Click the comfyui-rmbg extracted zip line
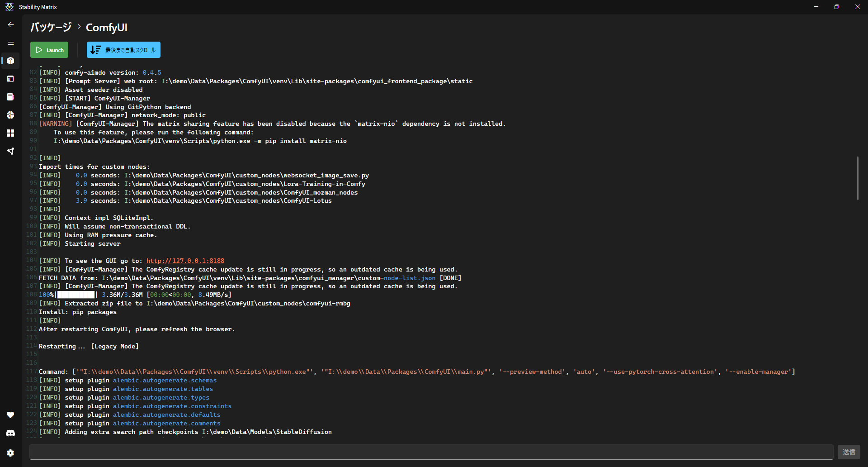 (x=194, y=303)
